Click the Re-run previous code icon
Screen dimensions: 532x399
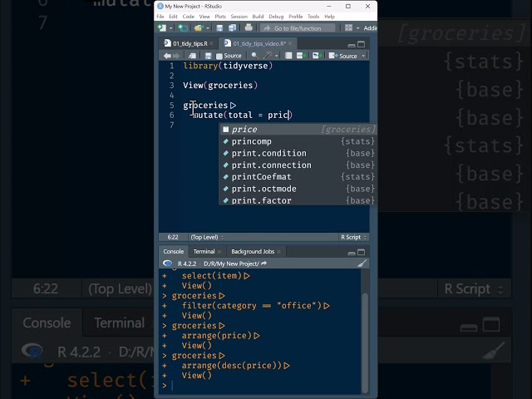[x=316, y=56]
